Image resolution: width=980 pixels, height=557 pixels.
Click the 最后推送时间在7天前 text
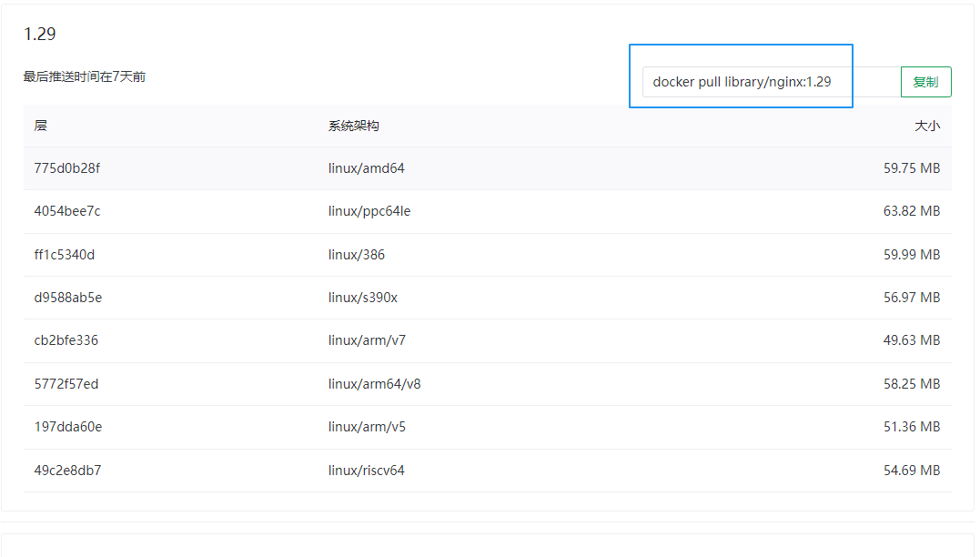pos(85,76)
